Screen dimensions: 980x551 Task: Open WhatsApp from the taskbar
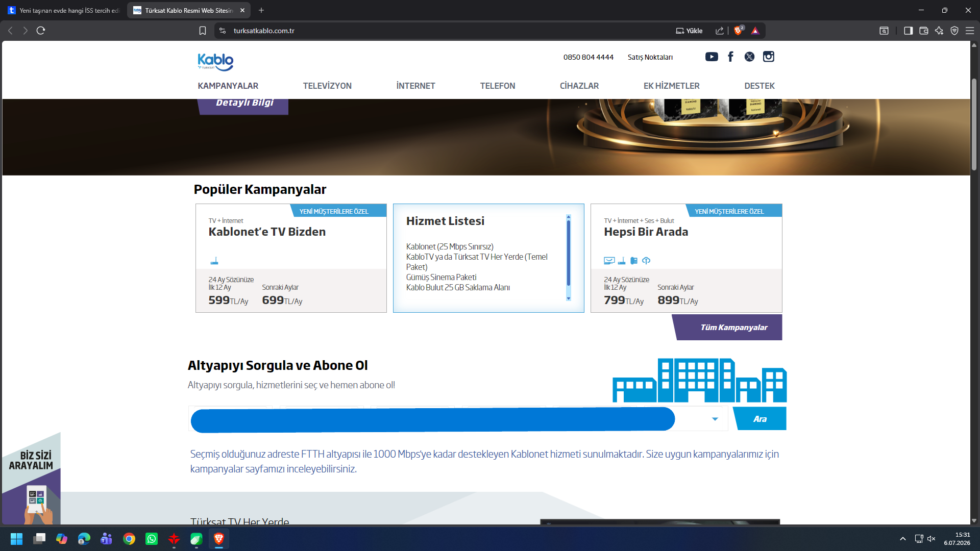[152, 539]
